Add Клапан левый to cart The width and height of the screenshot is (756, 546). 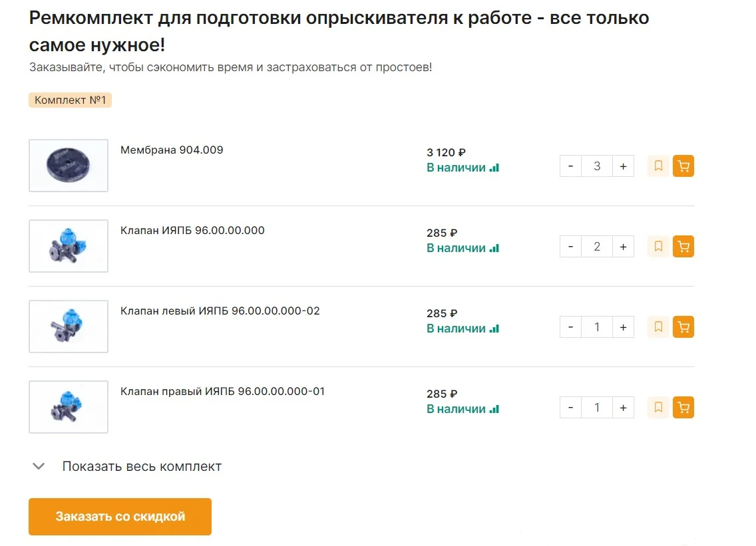683,327
